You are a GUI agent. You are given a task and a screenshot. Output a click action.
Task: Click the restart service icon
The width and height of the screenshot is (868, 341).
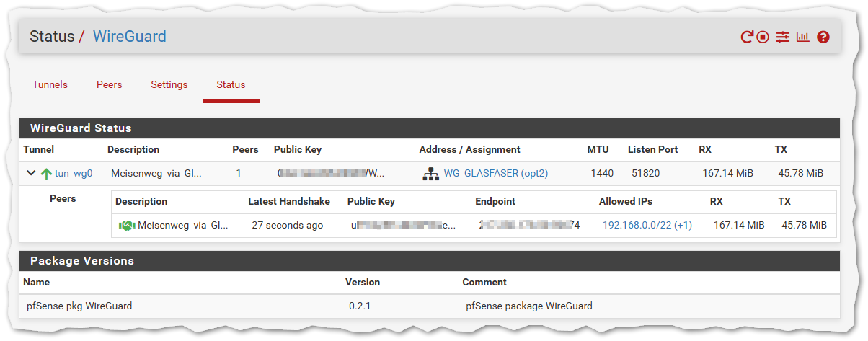click(x=747, y=37)
